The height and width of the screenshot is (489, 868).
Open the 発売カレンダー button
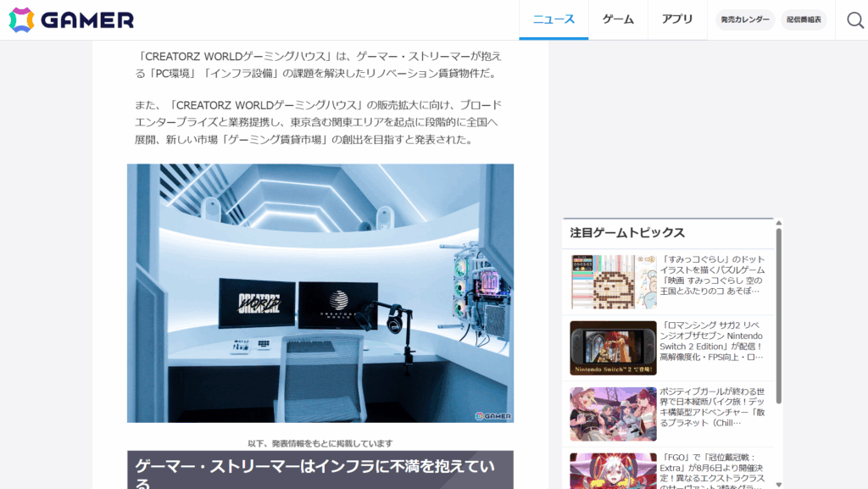744,19
